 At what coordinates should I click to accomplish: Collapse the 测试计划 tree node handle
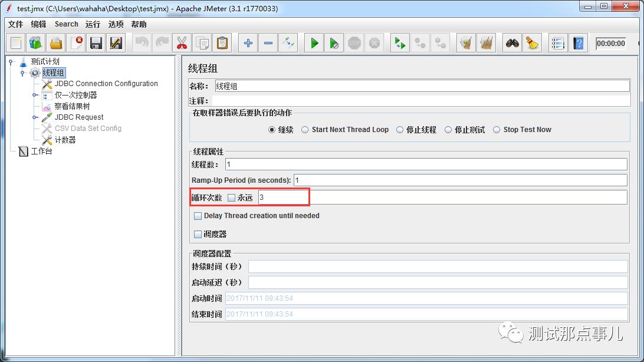pos(11,62)
